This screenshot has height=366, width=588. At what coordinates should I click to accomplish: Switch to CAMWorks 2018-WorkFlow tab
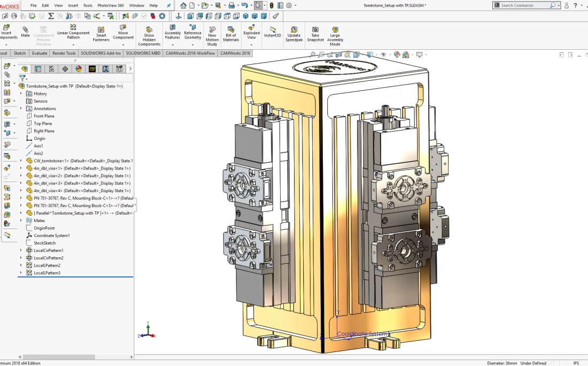pyautogui.click(x=190, y=53)
